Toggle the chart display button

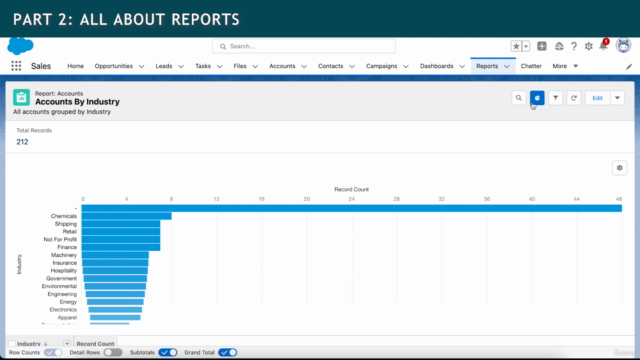click(537, 98)
